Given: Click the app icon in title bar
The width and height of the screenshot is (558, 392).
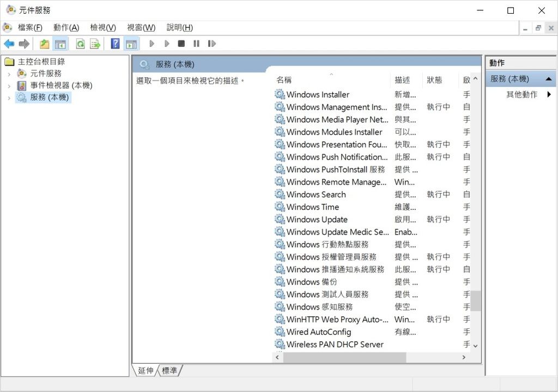Looking at the screenshot, I should [11, 10].
